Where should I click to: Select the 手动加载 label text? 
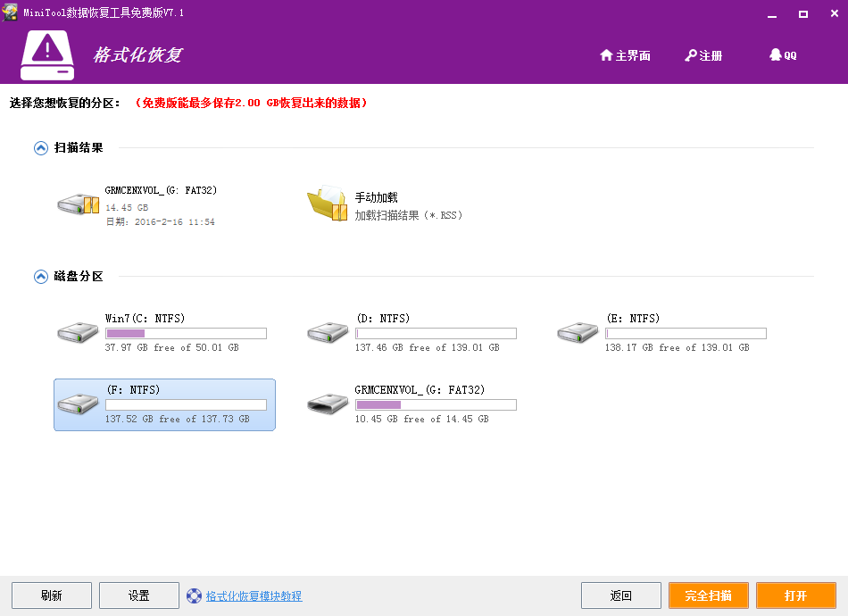376,197
